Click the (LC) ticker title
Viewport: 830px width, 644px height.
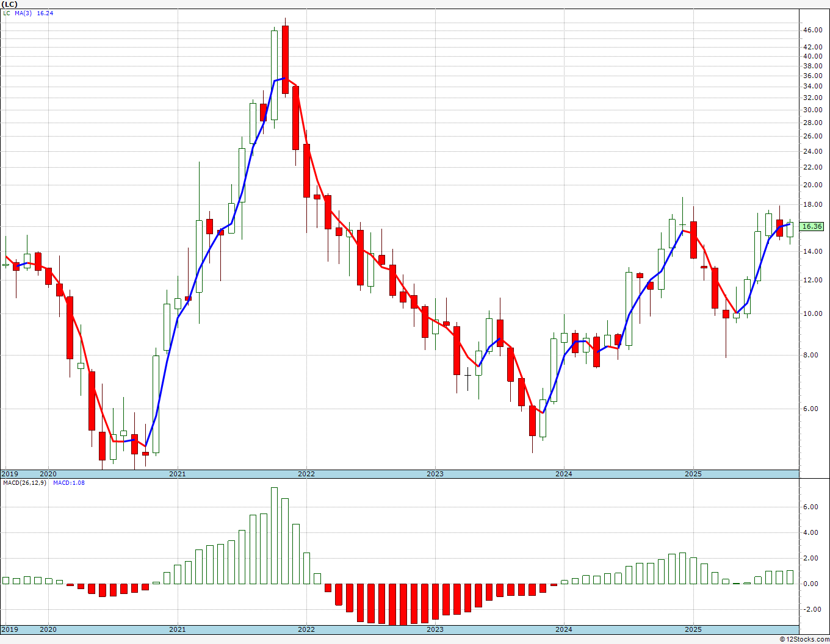[x=9, y=4]
